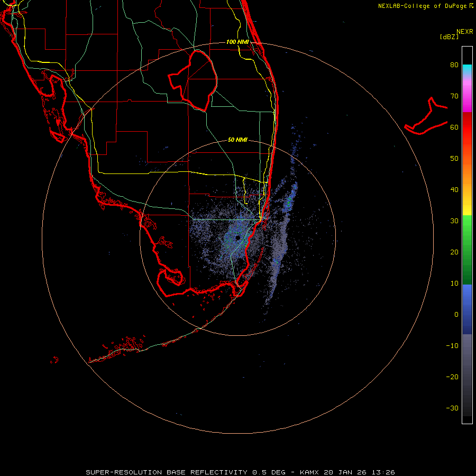Click the [dBZ] unit label
The height and width of the screenshot is (476, 476).
tap(449, 37)
